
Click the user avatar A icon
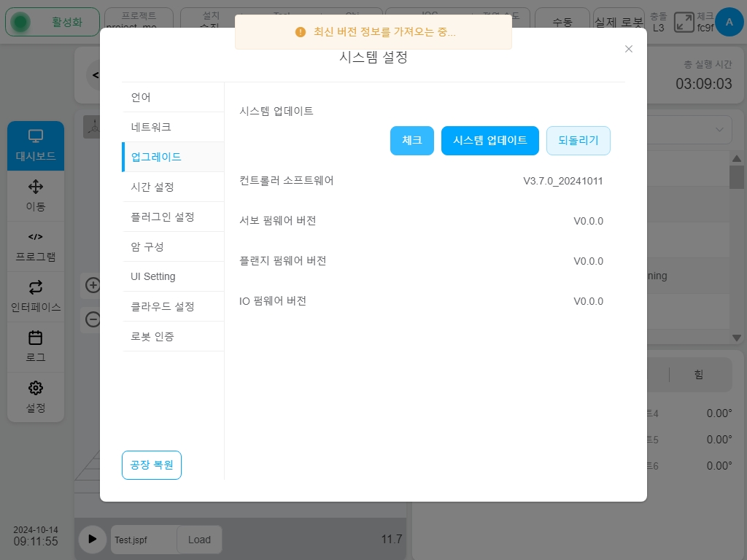coord(729,22)
